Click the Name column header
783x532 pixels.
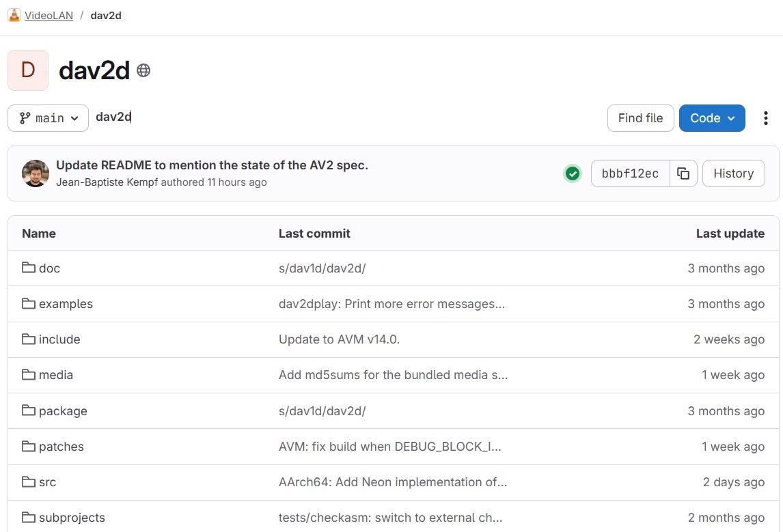click(39, 234)
